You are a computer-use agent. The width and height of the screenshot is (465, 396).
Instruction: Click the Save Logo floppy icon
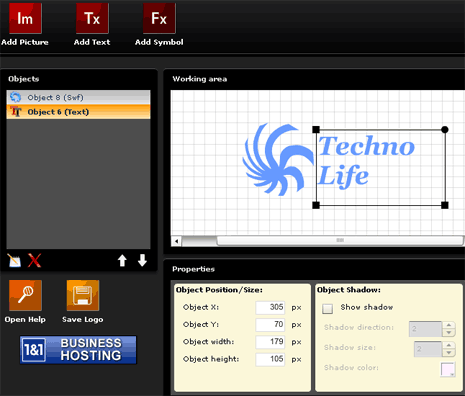click(83, 295)
